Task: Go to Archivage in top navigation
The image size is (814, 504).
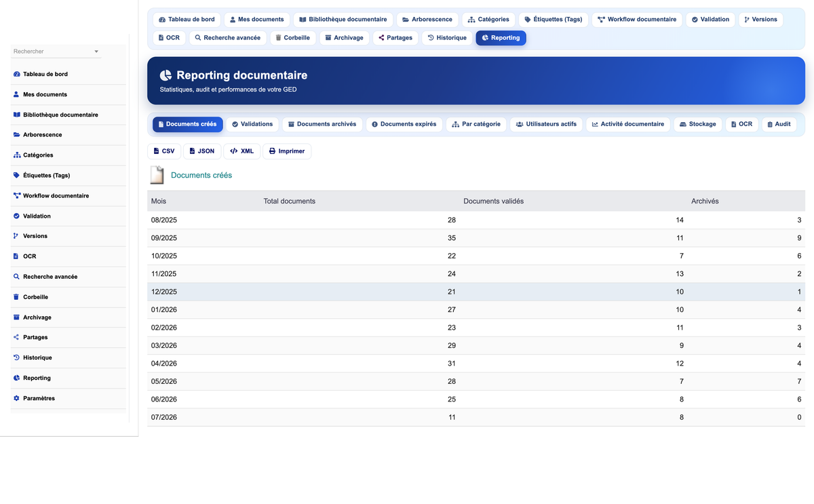Action: (x=345, y=38)
